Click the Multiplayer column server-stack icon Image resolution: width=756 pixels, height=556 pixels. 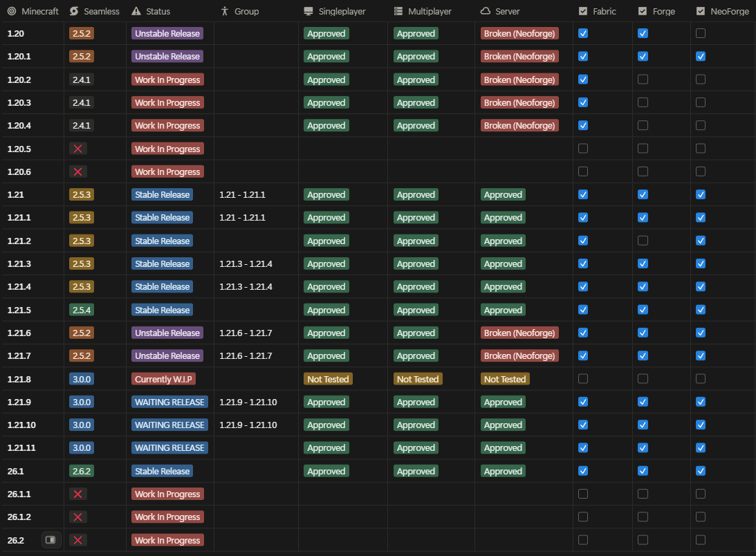pos(398,11)
